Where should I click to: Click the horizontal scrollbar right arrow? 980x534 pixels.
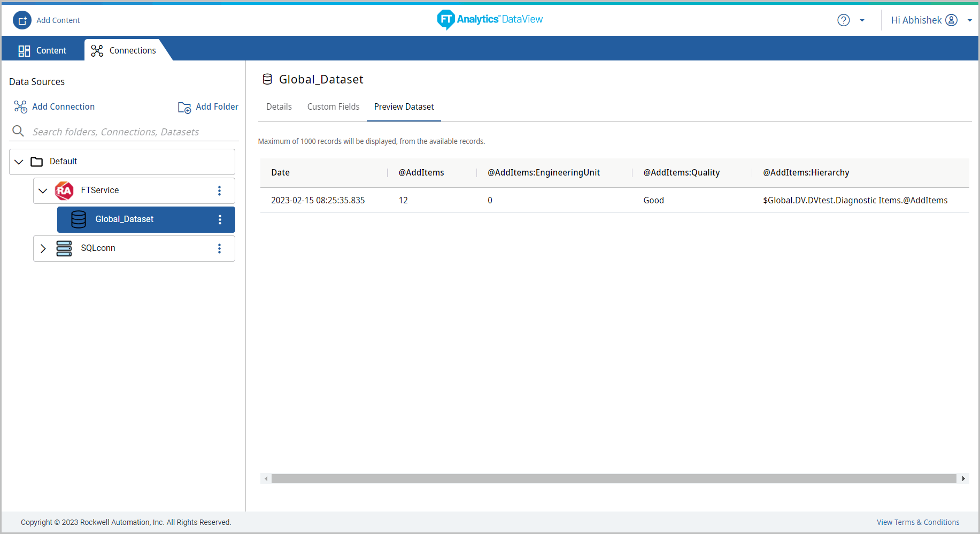[x=963, y=478]
